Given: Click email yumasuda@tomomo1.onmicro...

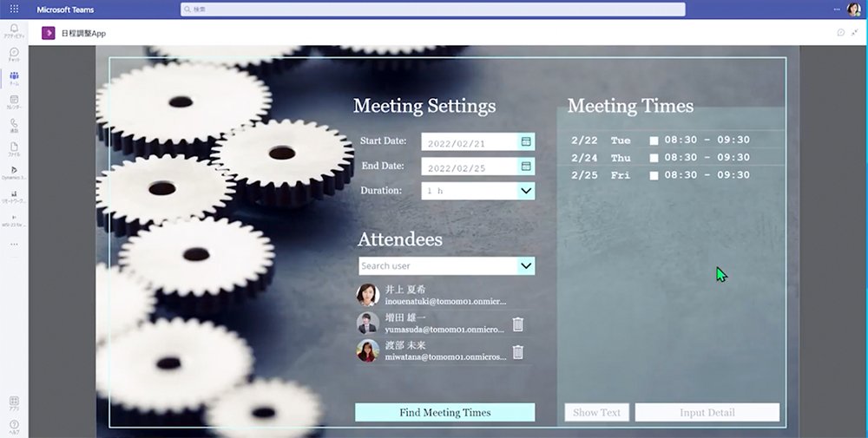Looking at the screenshot, I should click(x=444, y=330).
